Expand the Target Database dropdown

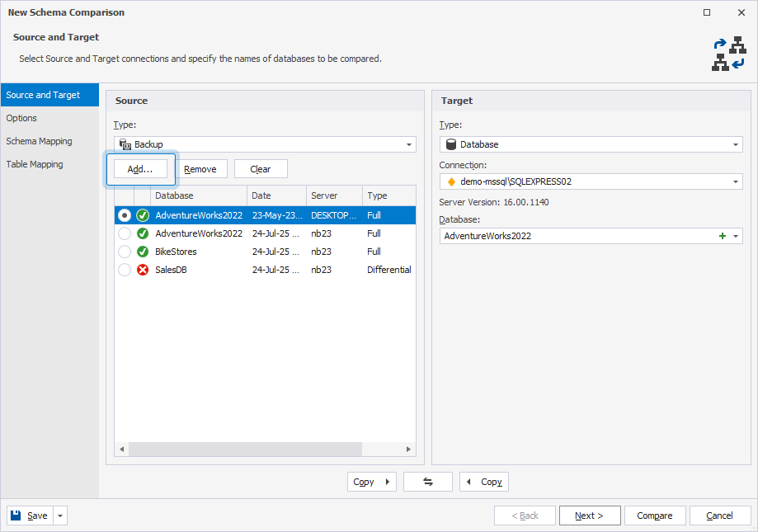click(x=737, y=236)
